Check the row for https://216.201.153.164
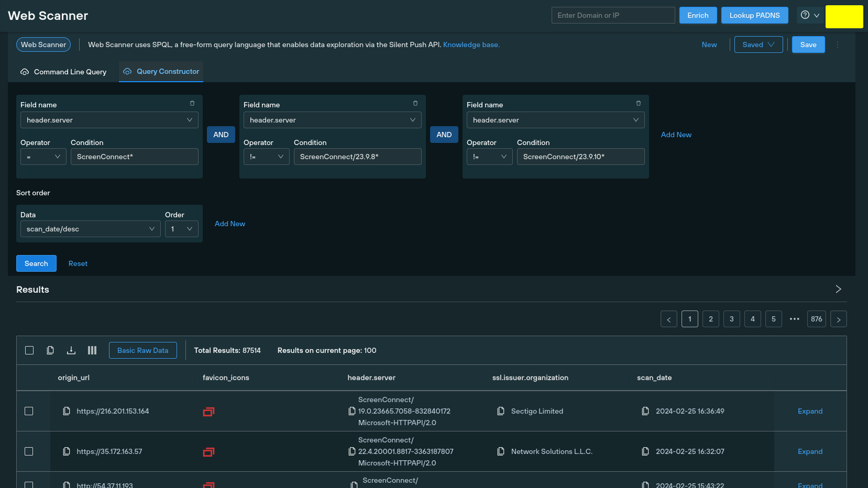Screen dimensions: 868x488 coord(29,411)
